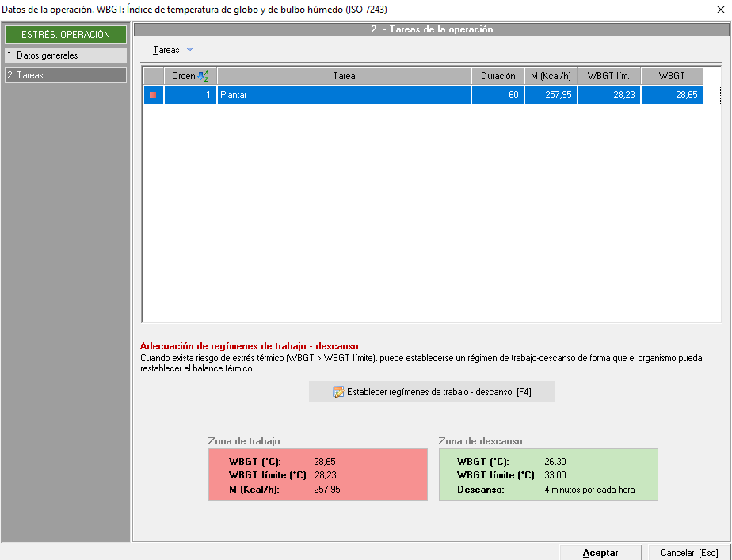Screen dimensions: 732x560
Task: Click the green Zona de descanso panel
Action: tap(548, 475)
